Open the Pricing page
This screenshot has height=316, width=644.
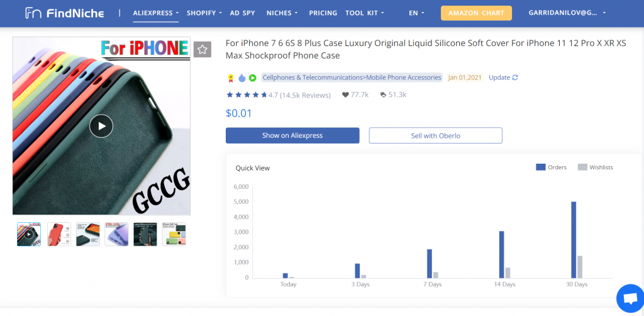coord(323,13)
